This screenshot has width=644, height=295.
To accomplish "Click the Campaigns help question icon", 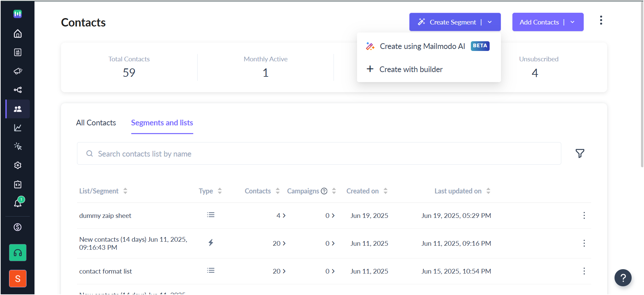I will point(324,191).
